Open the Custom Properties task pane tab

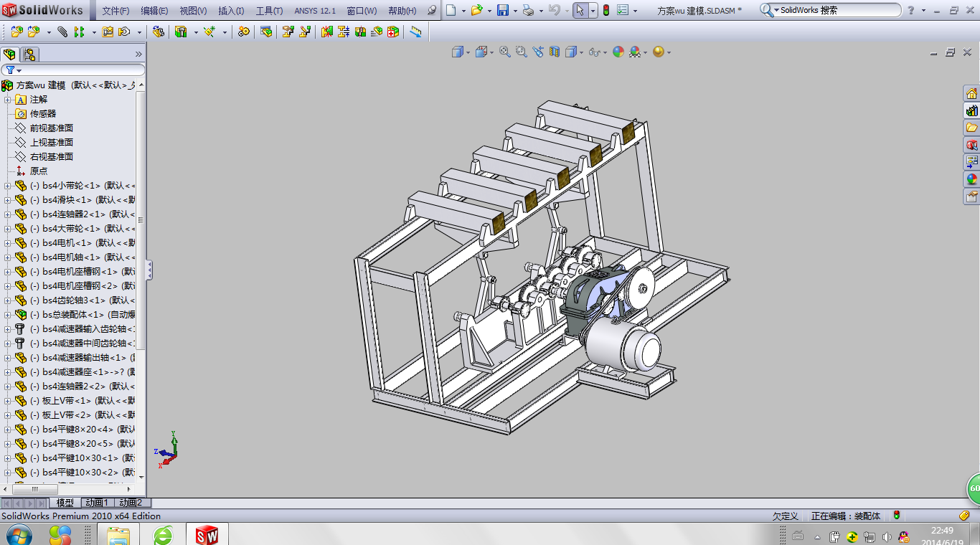[x=971, y=196]
